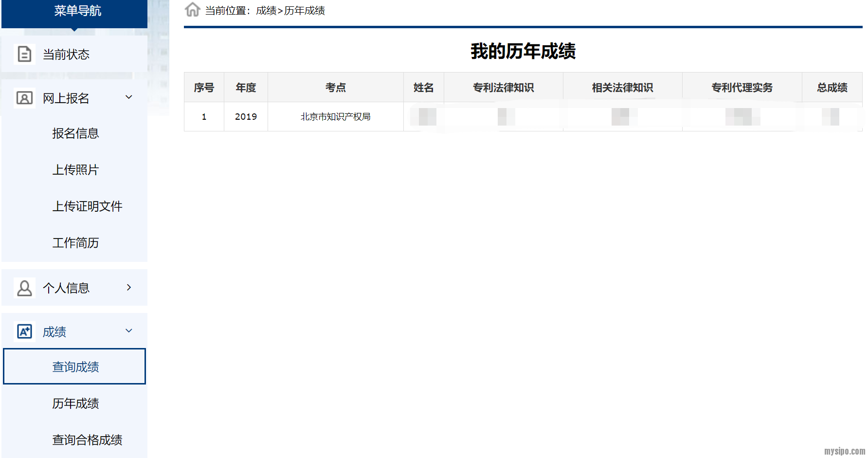Open 查询合格成绩 in the sidebar
The width and height of the screenshot is (868, 458).
(x=87, y=440)
